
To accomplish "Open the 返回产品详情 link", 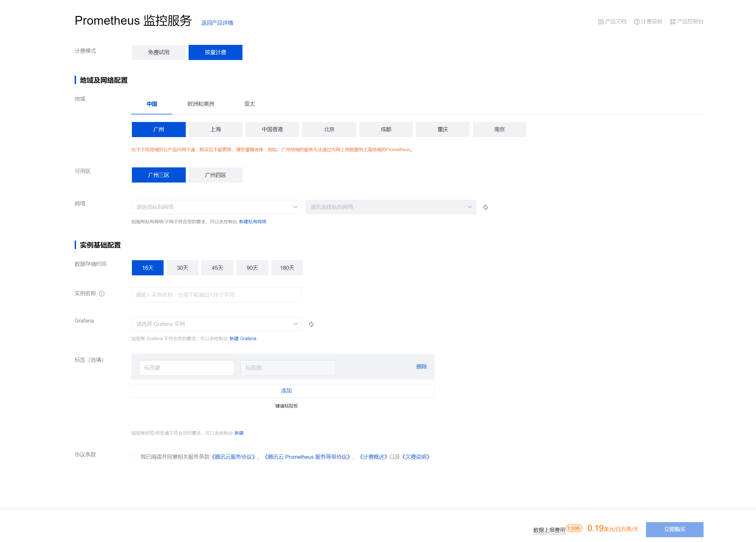I will coord(217,23).
